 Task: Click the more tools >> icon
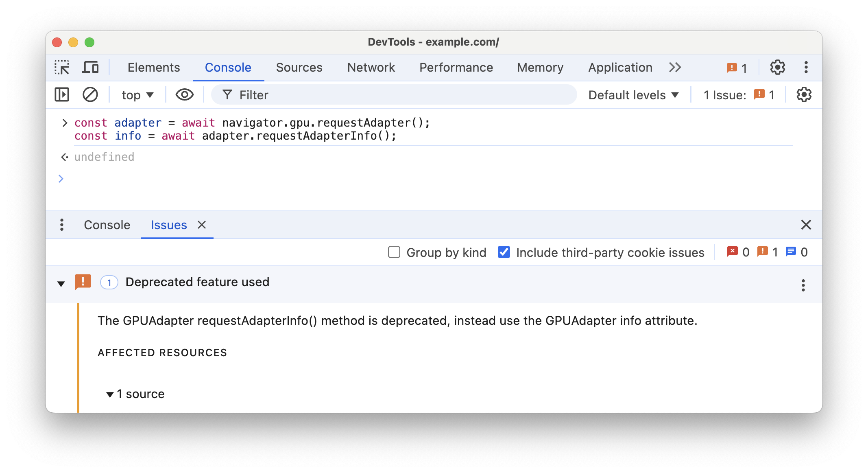pyautogui.click(x=677, y=67)
